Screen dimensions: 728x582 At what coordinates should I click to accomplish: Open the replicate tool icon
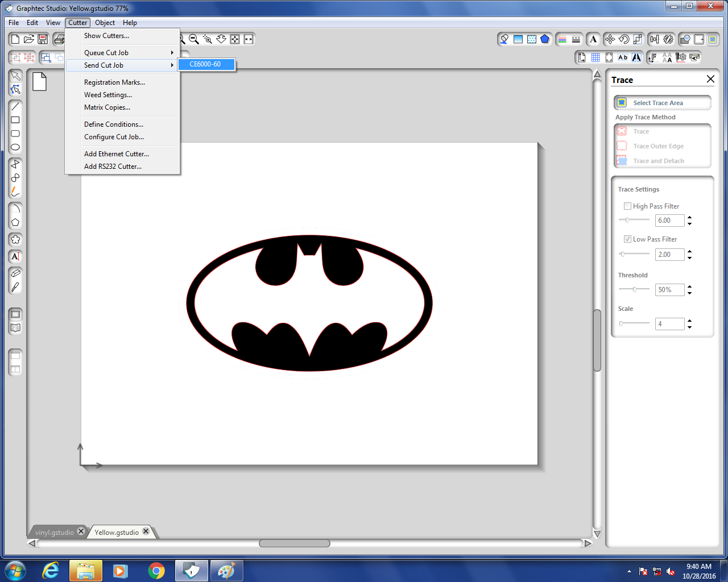(x=668, y=39)
